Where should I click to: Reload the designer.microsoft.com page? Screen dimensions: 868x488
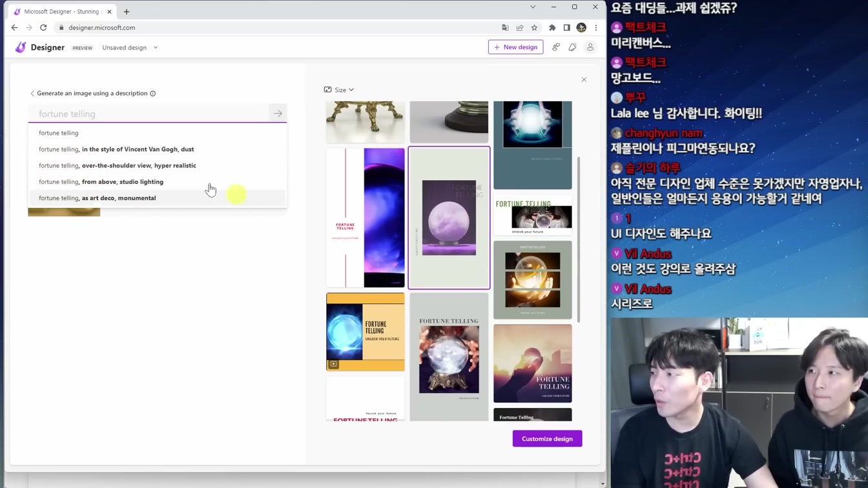(x=43, y=28)
